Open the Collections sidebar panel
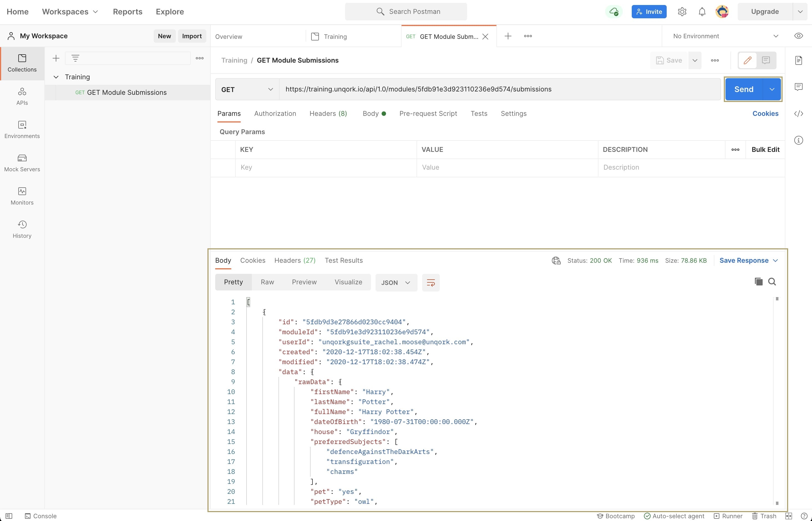 [22, 63]
